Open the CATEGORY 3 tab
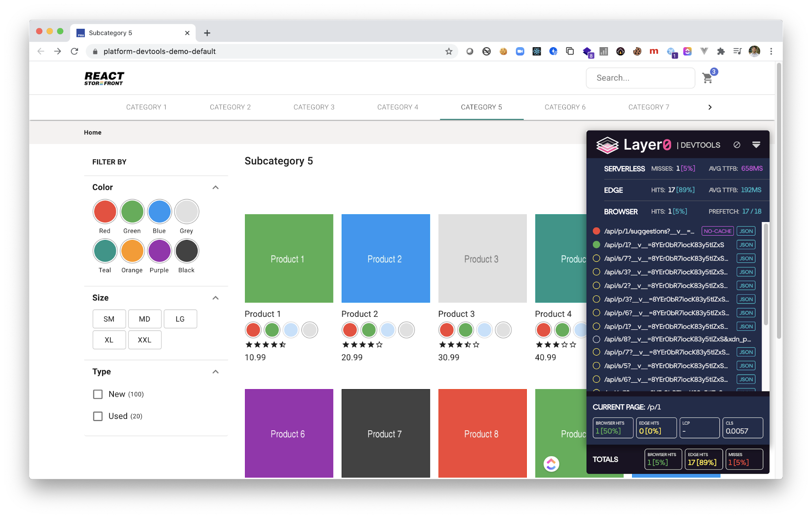Screen dimensions: 812x518 (x=314, y=107)
